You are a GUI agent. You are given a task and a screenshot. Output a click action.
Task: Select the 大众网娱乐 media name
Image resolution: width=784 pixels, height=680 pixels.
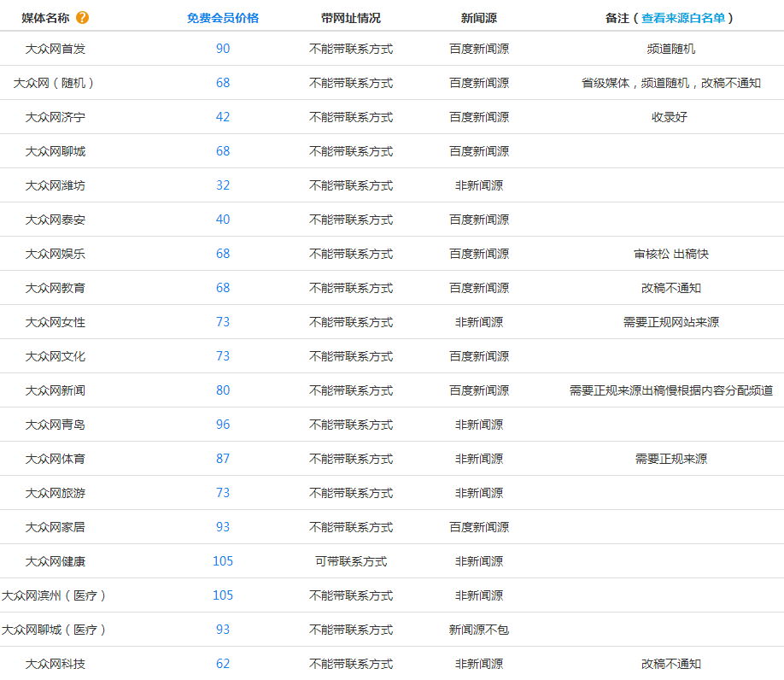56,254
